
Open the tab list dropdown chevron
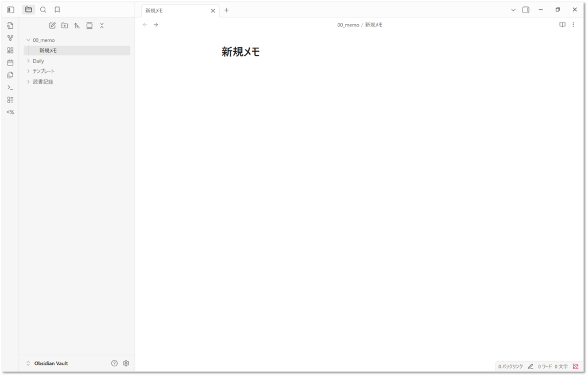[513, 10]
